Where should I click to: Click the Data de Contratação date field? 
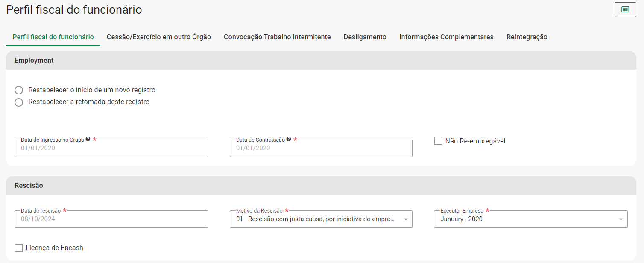click(320, 148)
